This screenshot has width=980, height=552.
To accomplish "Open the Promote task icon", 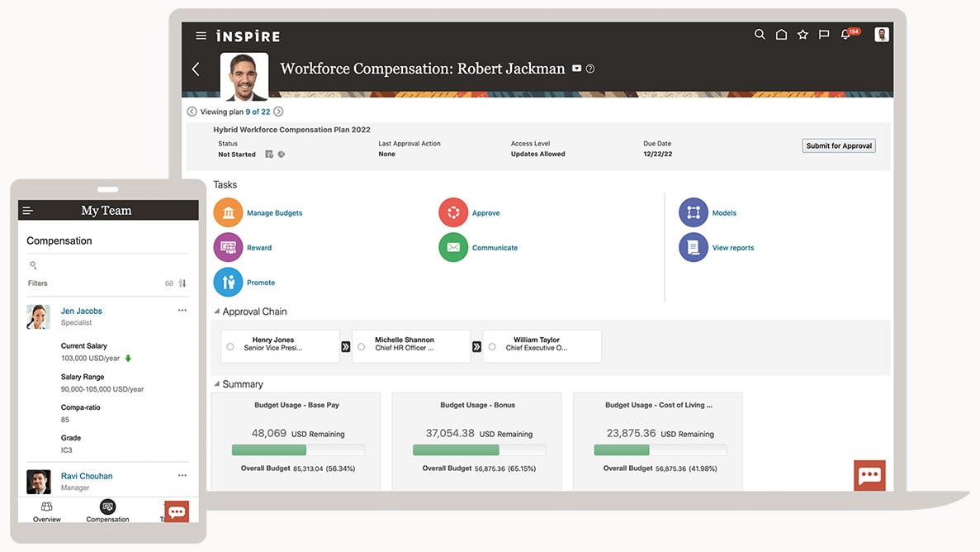I will tap(228, 283).
